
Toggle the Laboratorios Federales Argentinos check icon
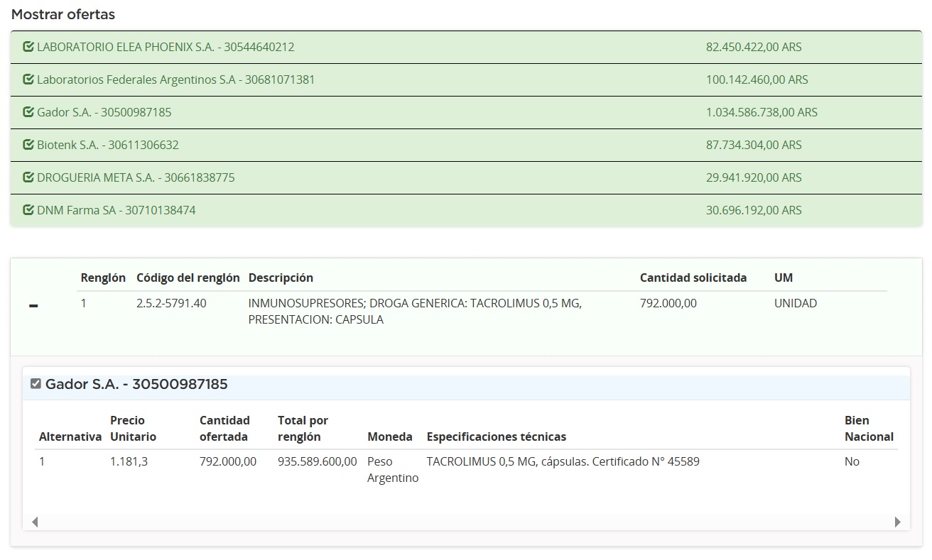28,79
